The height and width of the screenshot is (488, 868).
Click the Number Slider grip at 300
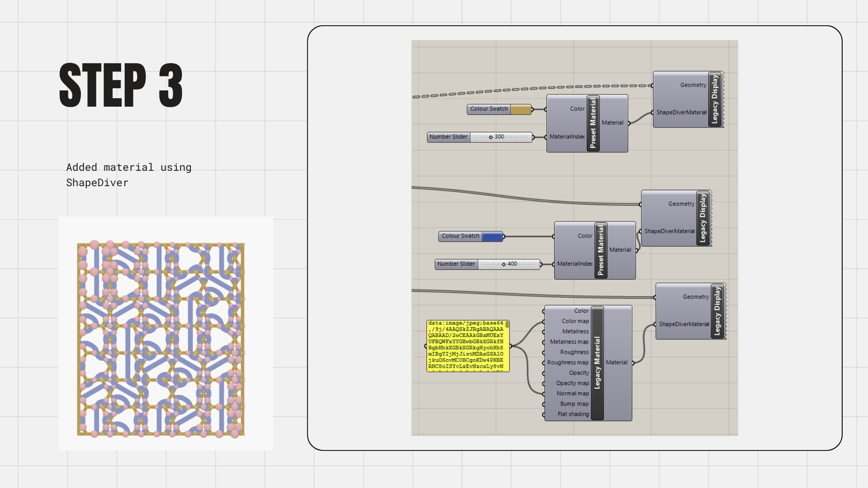tap(491, 137)
